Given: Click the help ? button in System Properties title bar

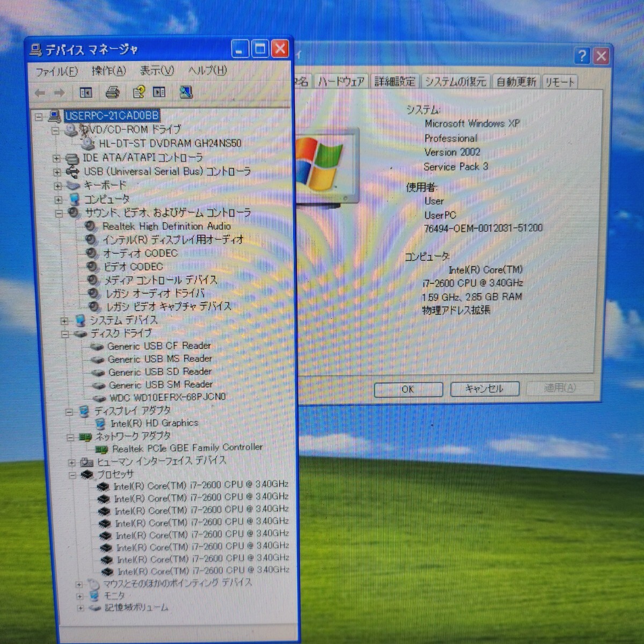Looking at the screenshot, I should (582, 55).
